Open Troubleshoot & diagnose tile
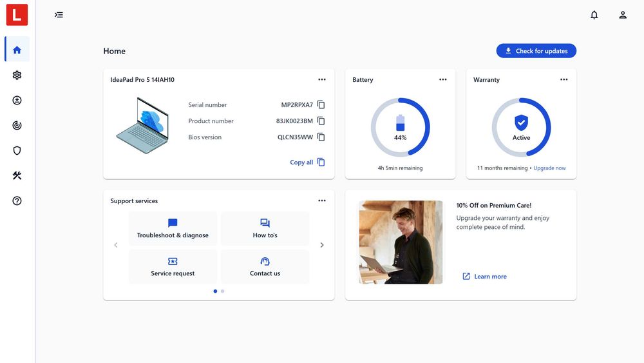Image resolution: width=644 pixels, height=363 pixels. pos(173,229)
